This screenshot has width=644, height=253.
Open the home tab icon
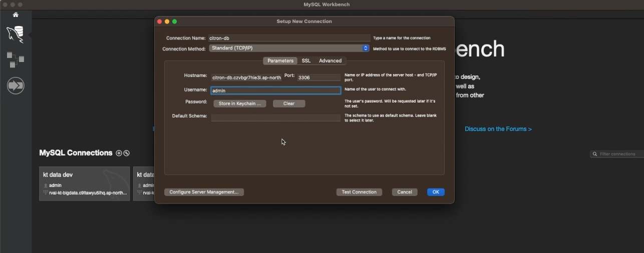(x=16, y=14)
